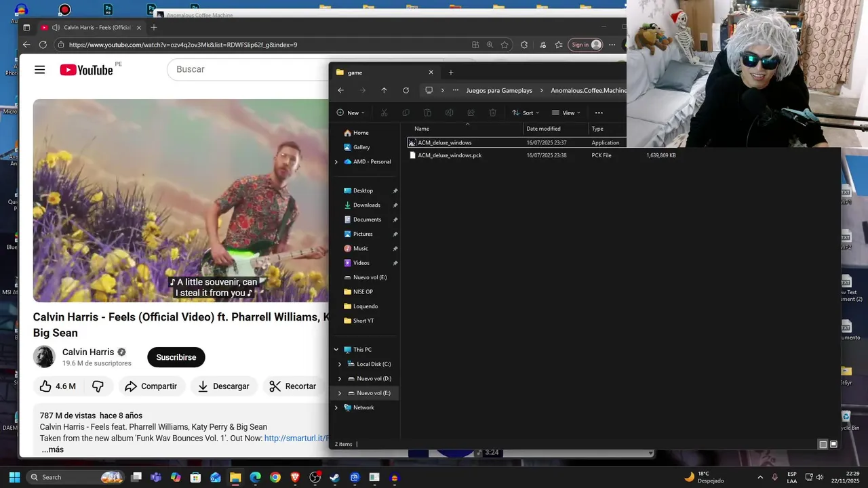Click the Descargar download button
This screenshot has width=868, height=488.
(223, 386)
